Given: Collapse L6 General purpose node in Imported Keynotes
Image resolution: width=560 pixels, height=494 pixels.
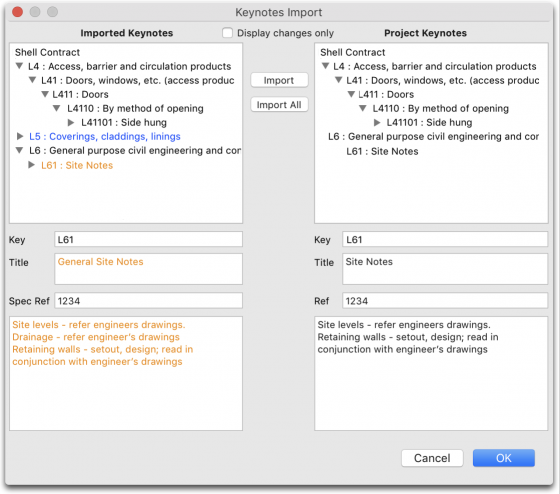Looking at the screenshot, I should 19,150.
